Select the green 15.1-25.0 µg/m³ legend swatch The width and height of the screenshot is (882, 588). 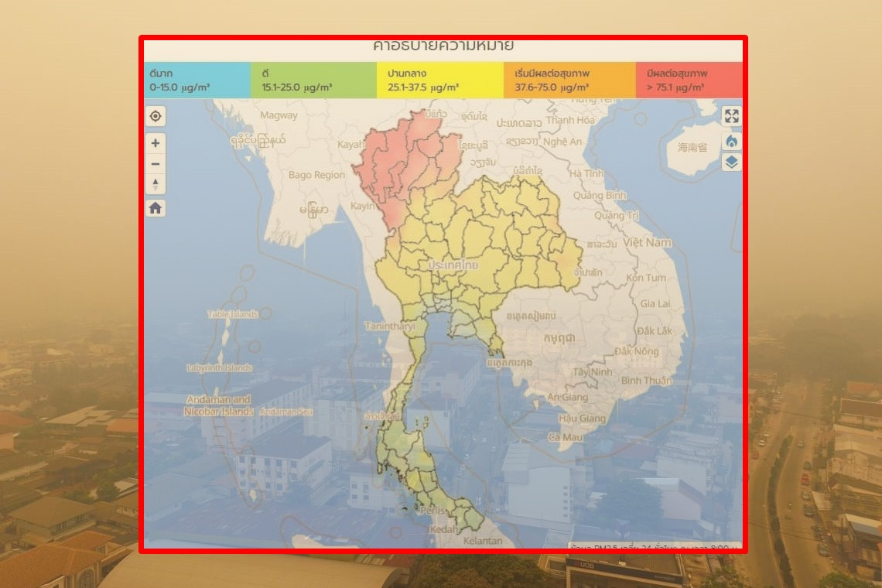tap(313, 80)
